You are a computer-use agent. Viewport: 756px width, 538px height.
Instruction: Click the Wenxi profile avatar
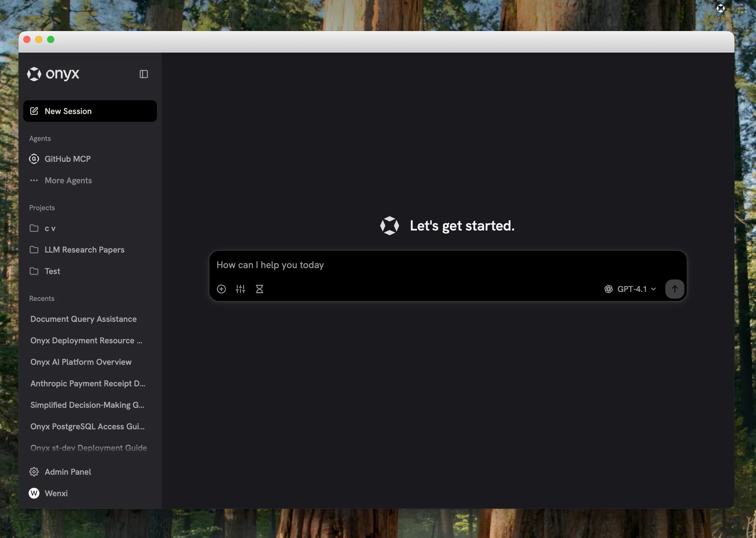click(x=34, y=493)
